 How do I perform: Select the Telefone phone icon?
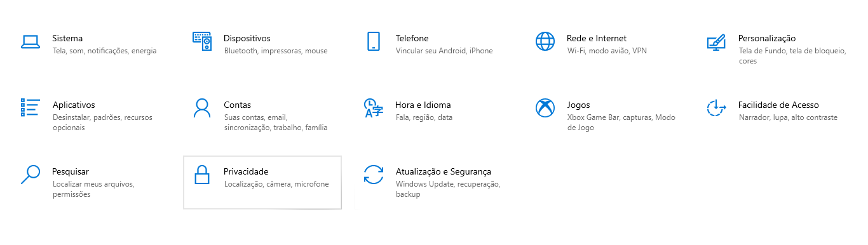pos(373,42)
